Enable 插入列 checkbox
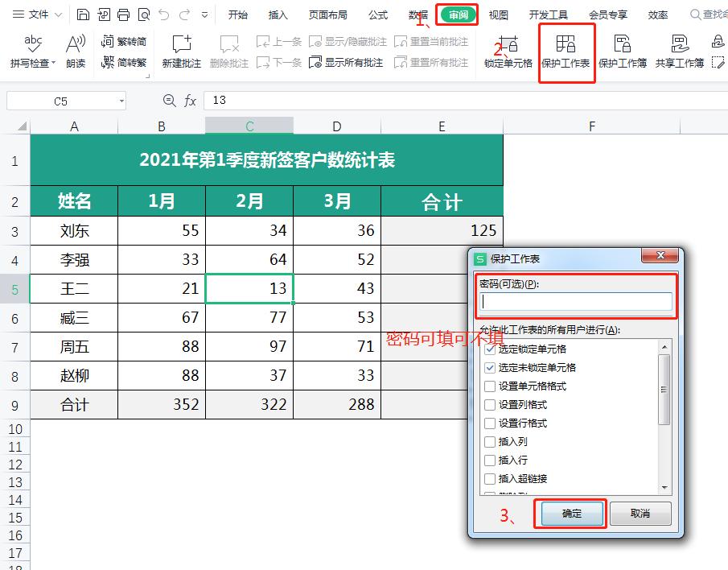The width and height of the screenshot is (728, 570). [490, 441]
